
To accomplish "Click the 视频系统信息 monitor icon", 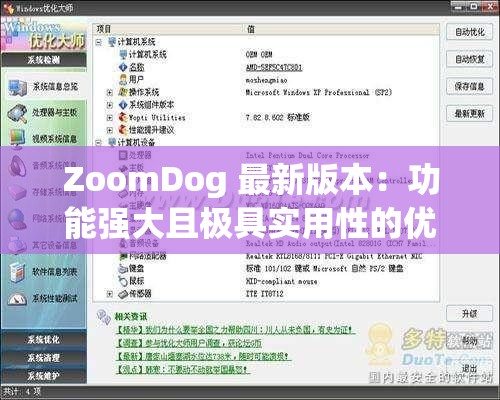I will click(17, 139).
